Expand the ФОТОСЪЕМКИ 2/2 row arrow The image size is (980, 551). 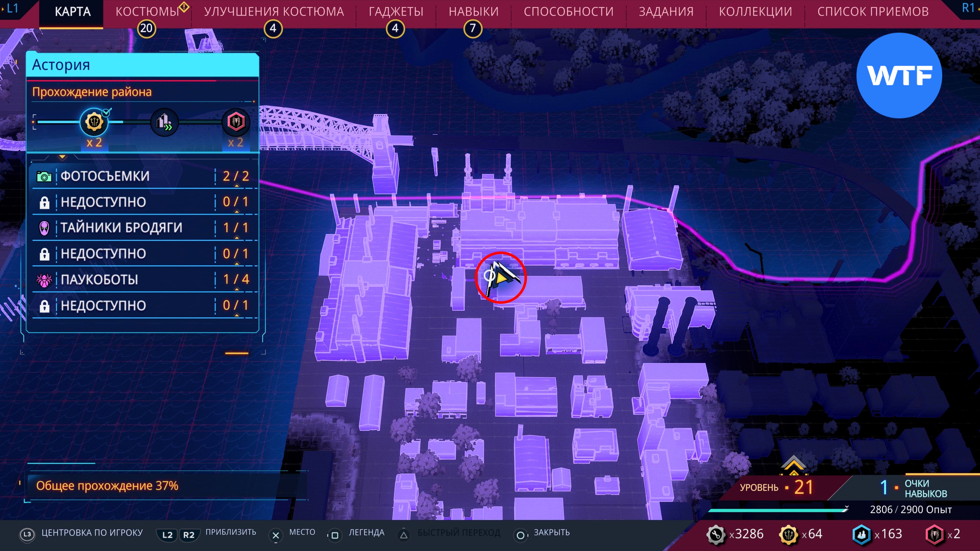237,185
